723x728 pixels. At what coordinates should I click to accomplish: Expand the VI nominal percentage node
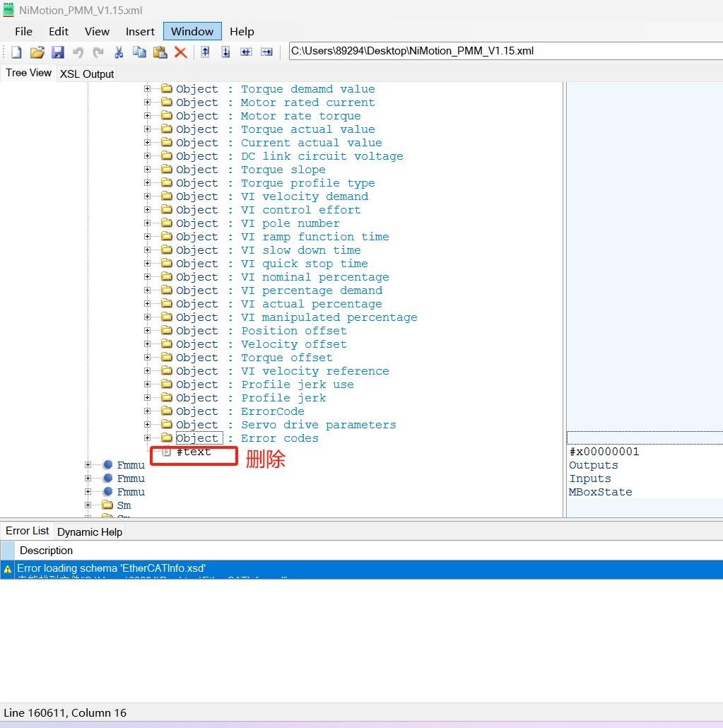point(147,277)
